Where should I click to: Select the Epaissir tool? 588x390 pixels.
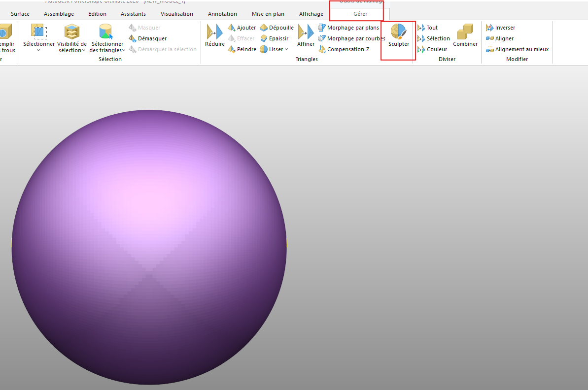tap(275, 38)
